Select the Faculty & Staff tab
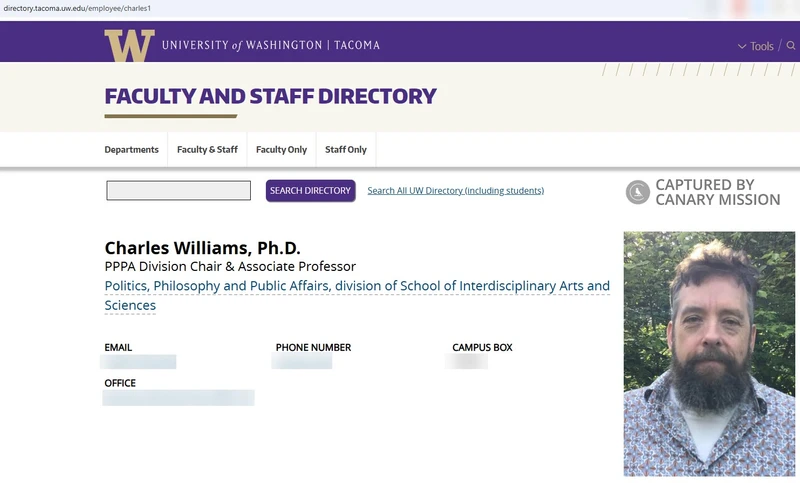The image size is (800, 483). (x=207, y=149)
